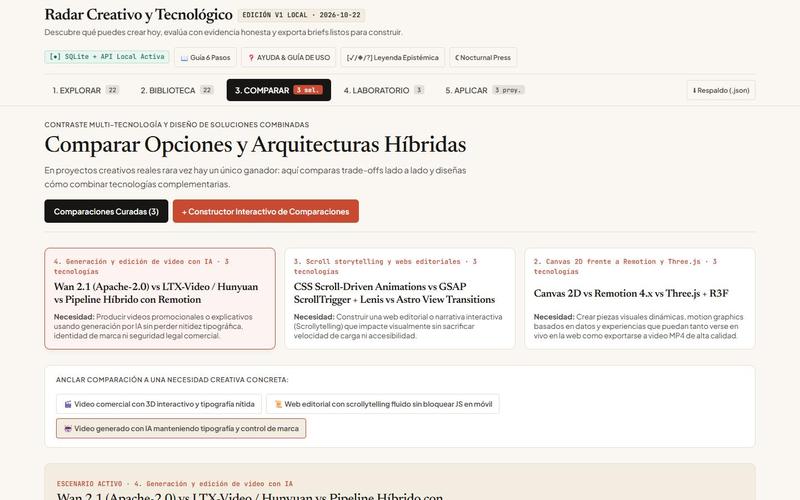Screen dimensions: 800x500
Task: Click the '3' badge beside LABORATORIO
Action: pos(419,90)
